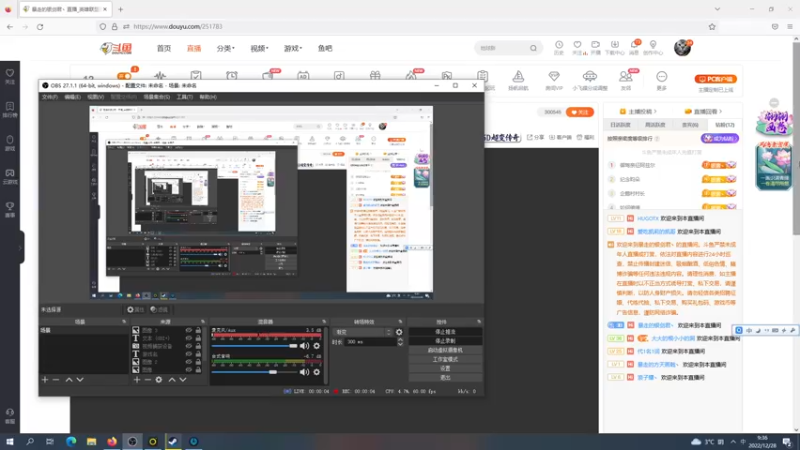Click the Douyu search magnifier icon

(x=533, y=48)
